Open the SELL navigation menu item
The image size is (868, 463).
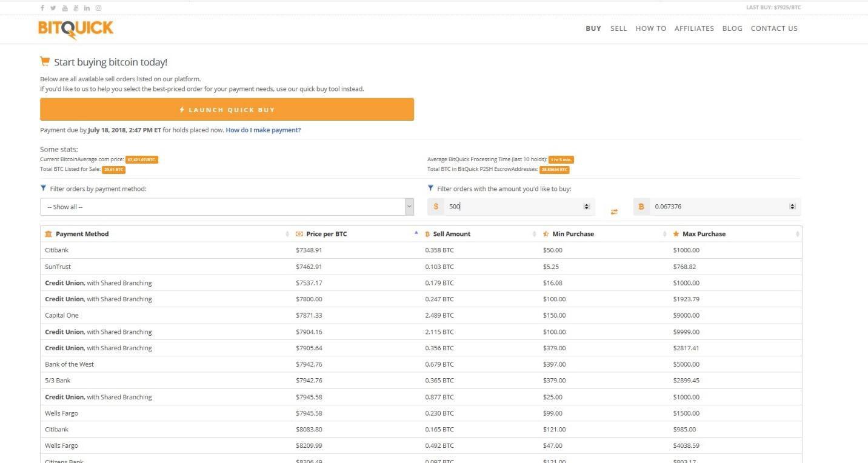(x=619, y=28)
